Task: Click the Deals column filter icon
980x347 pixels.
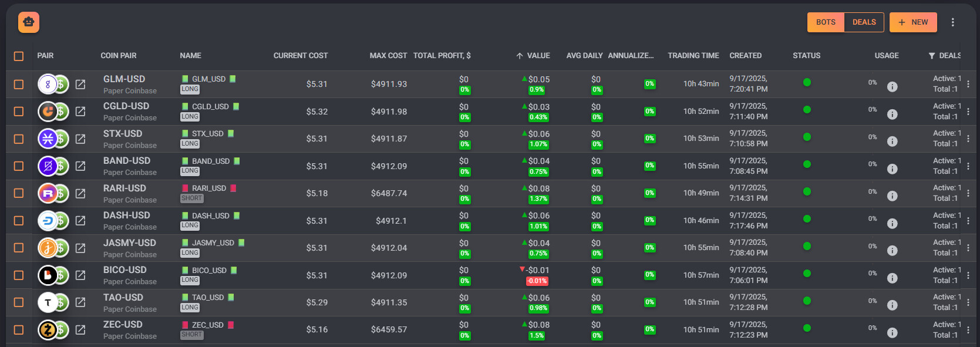Action: 931,56
